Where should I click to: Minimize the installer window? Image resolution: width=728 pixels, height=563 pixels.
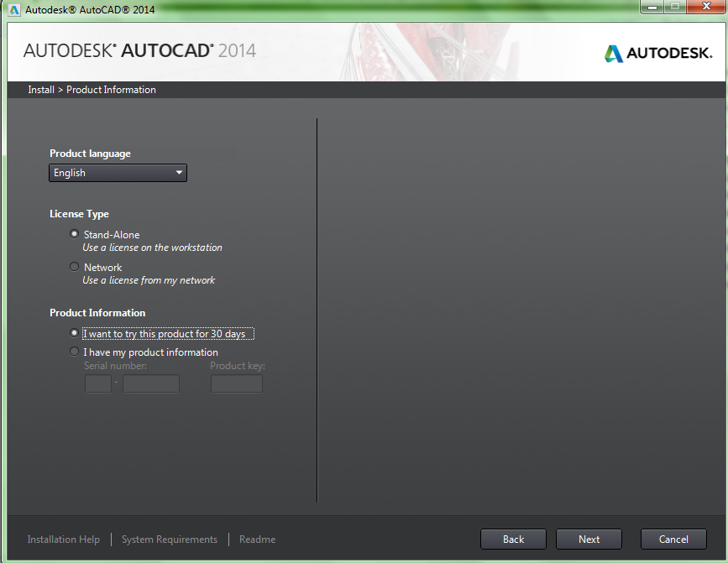[x=652, y=7]
